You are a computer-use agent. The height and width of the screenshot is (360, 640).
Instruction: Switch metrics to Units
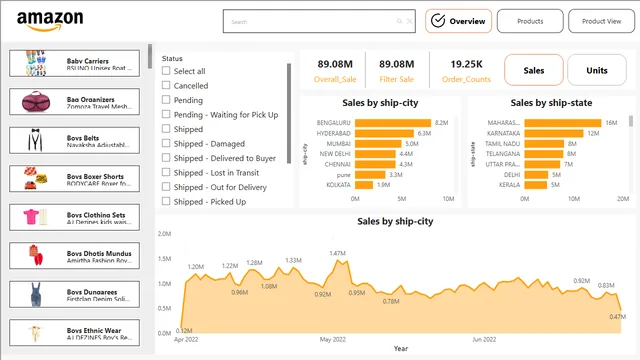point(597,70)
